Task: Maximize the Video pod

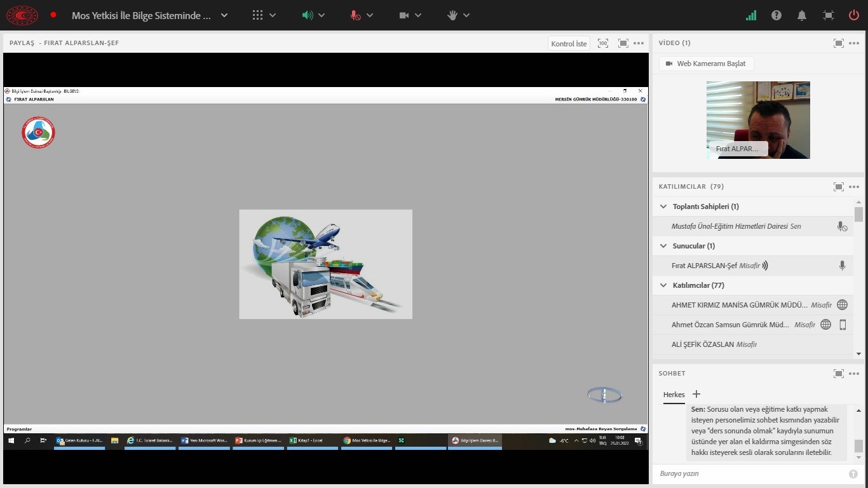Action: tap(839, 43)
